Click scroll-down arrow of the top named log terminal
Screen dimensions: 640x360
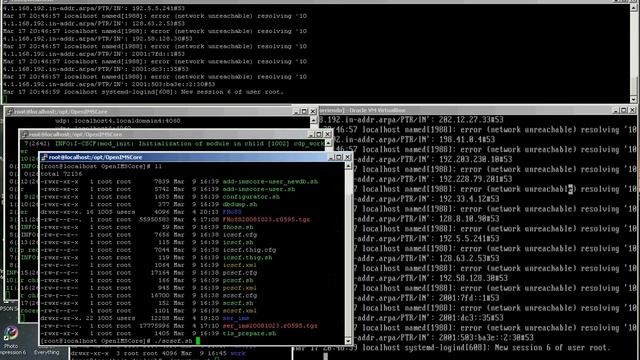[633, 99]
